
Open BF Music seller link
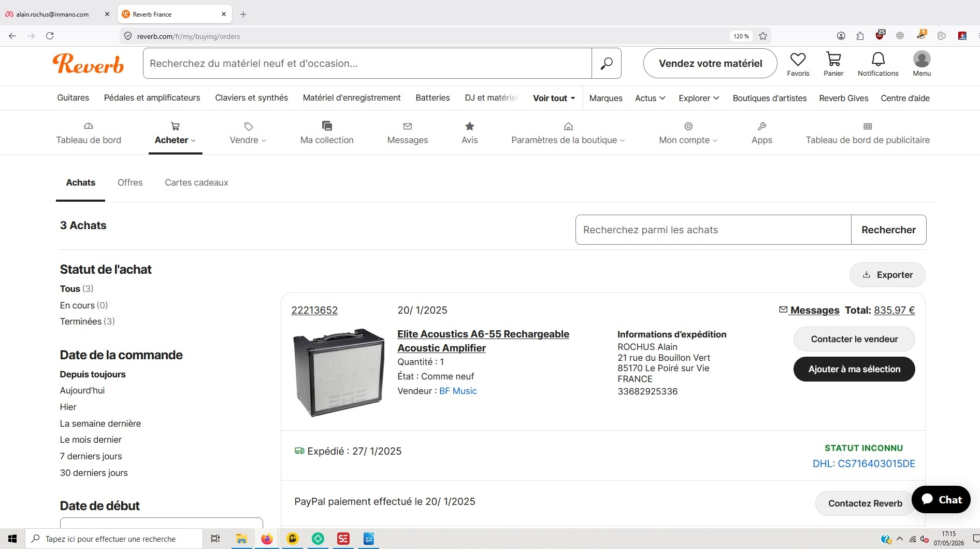[x=458, y=391]
